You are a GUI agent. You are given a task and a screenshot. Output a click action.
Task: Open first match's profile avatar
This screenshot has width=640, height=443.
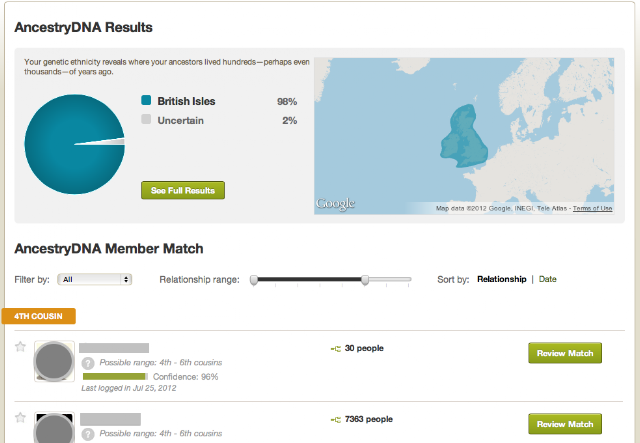(x=54, y=362)
